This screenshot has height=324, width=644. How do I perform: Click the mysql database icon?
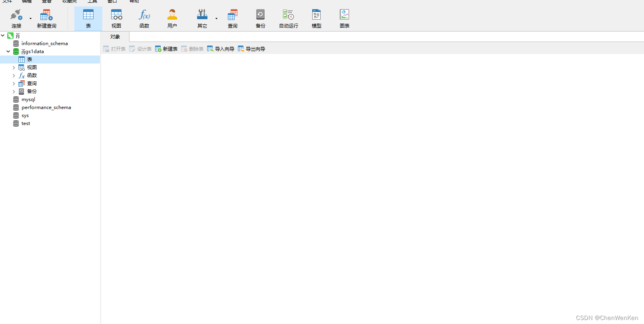16,99
